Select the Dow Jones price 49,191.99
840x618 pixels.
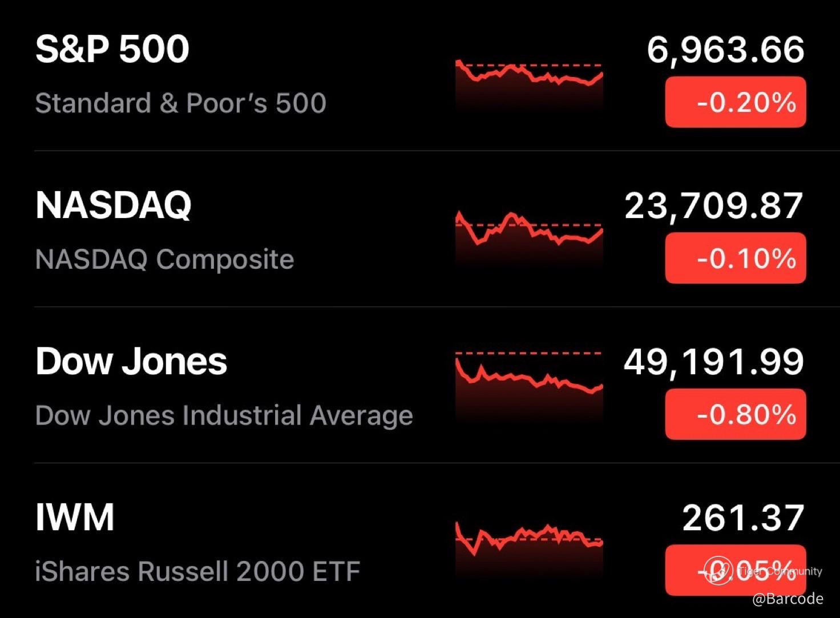[714, 362]
